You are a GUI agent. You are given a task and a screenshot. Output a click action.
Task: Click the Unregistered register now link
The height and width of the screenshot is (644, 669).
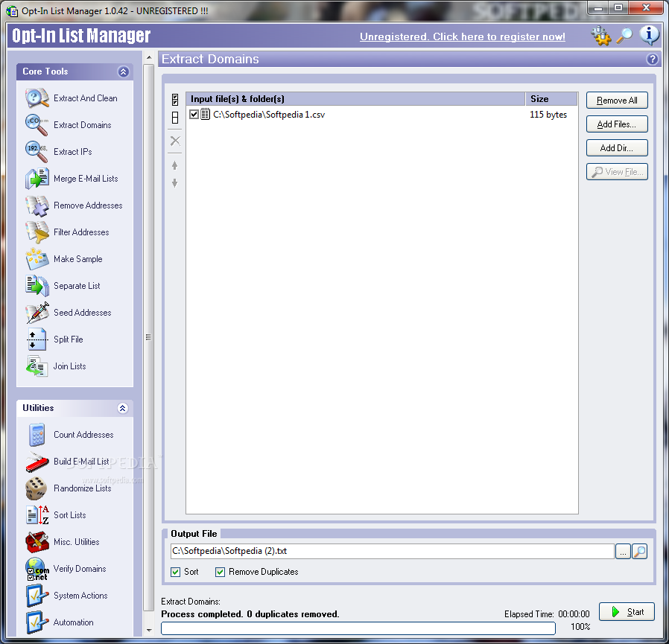click(x=463, y=36)
